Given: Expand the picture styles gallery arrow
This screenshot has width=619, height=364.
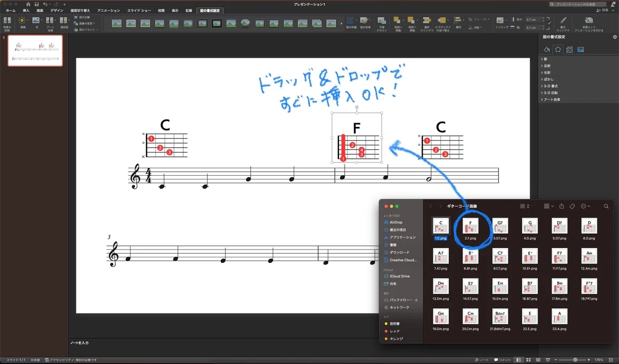Looking at the screenshot, I should (x=341, y=23).
